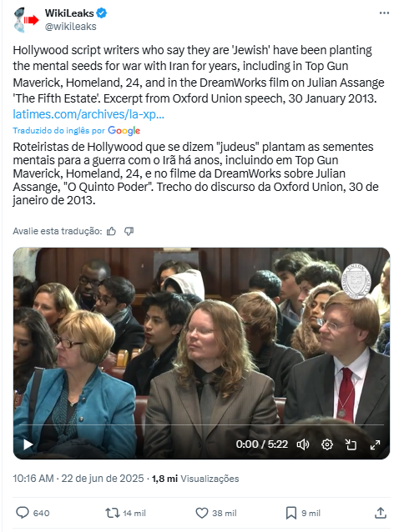Viewport: 394px width, 532px height.
Task: Like the tweet with 38 mil hearts
Action: click(216, 513)
